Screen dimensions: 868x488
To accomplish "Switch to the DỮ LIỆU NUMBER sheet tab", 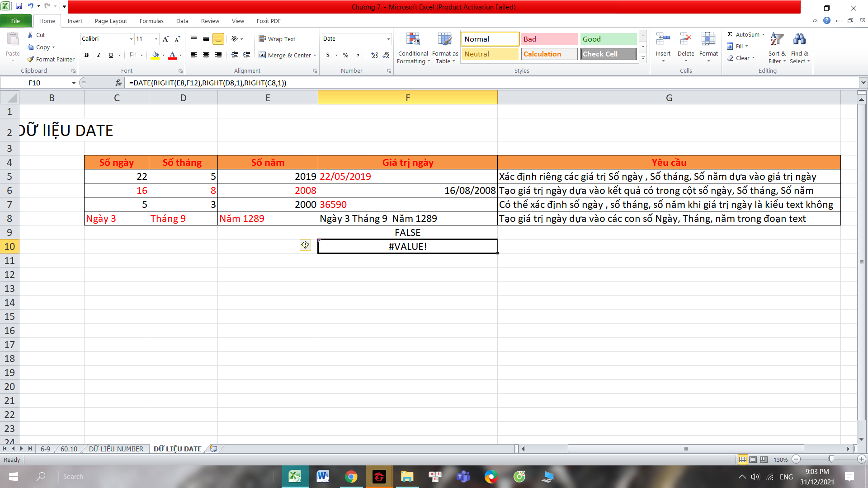I will click(116, 449).
